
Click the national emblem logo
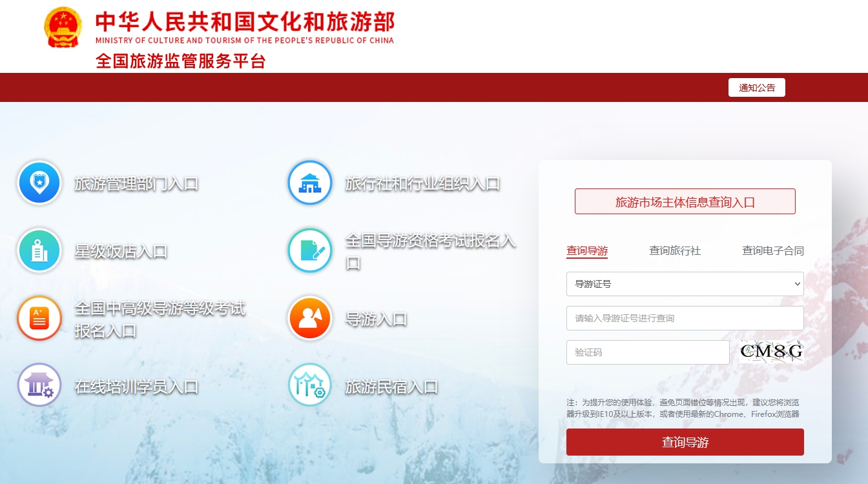point(63,27)
